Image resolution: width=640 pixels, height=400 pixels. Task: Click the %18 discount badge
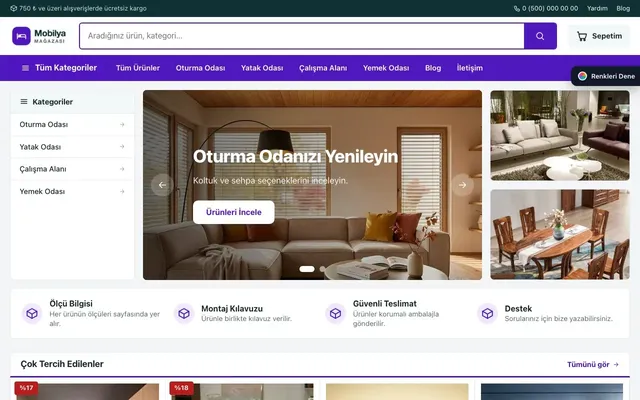tap(181, 388)
